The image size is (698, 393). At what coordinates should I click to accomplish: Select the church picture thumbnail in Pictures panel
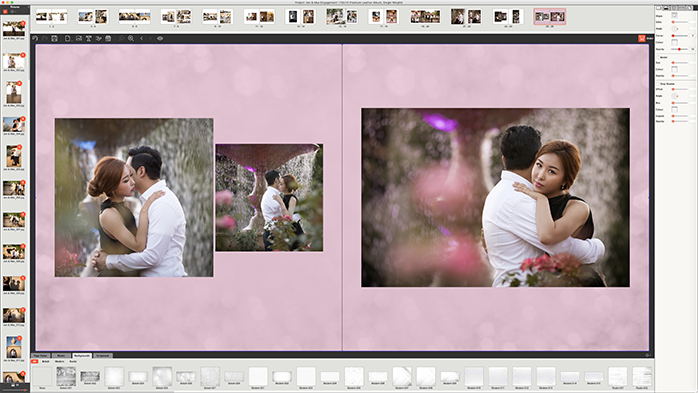pos(14,347)
